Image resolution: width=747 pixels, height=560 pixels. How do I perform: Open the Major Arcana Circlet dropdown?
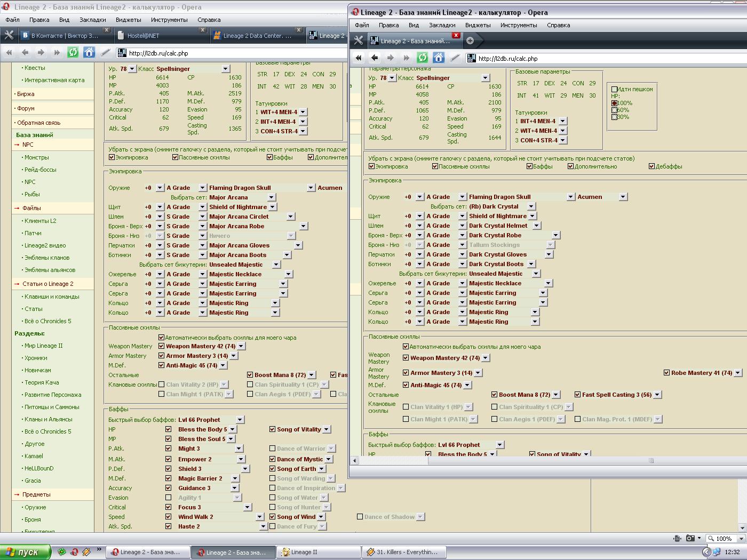point(291,217)
